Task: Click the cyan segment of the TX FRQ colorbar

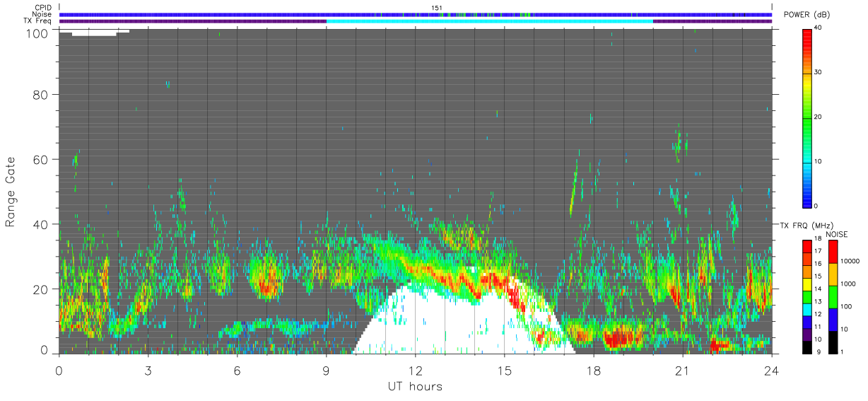Action: pyautogui.click(x=807, y=310)
